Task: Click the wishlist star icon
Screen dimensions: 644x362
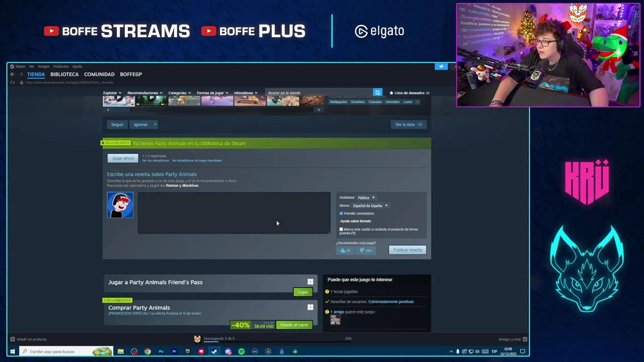Action: (x=391, y=93)
